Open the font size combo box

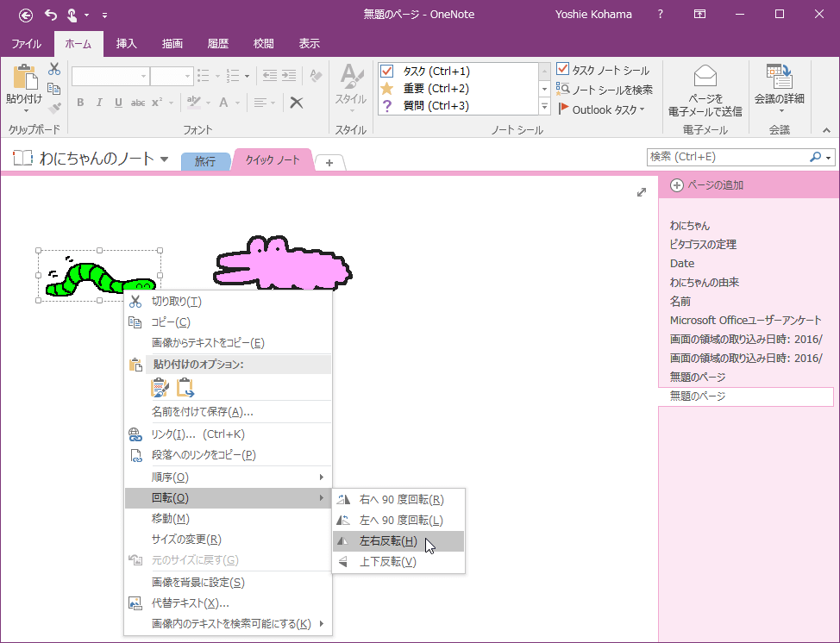tap(172, 76)
